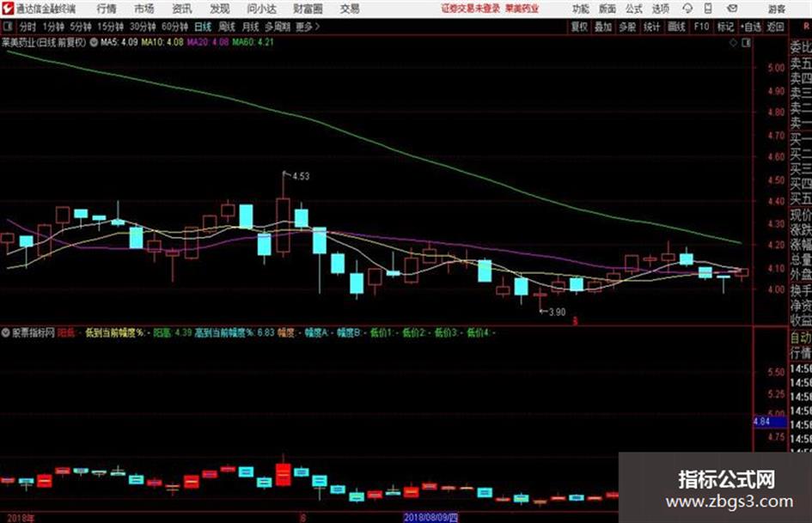This screenshot has height=523, width=812.
Task: Open the 股票指标网 sub-indicator dropdown
Action: (x=5, y=332)
